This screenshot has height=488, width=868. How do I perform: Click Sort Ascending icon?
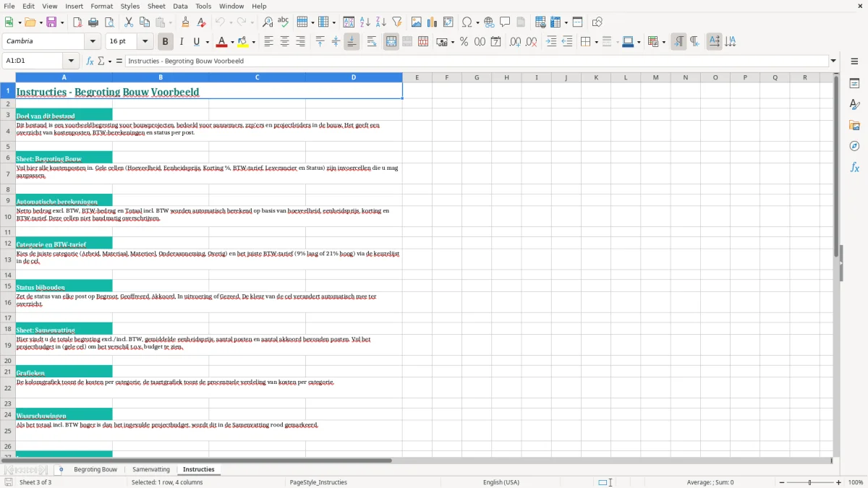(x=365, y=22)
